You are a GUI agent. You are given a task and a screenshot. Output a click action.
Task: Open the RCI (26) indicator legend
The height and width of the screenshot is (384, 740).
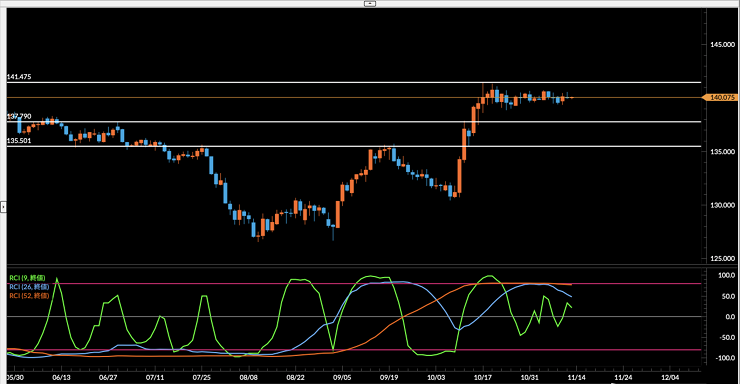29,287
